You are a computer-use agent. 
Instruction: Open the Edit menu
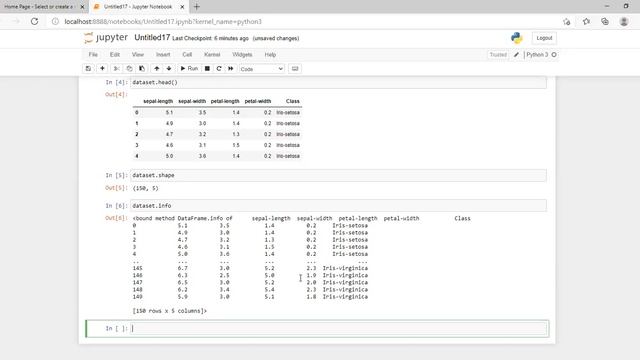tap(115, 54)
